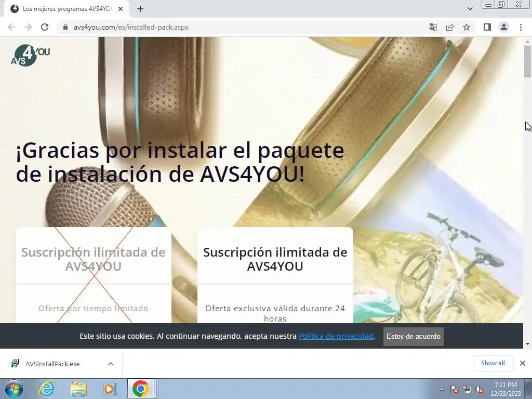Expand AVSInstallPack.exe download options chevron

111,364
